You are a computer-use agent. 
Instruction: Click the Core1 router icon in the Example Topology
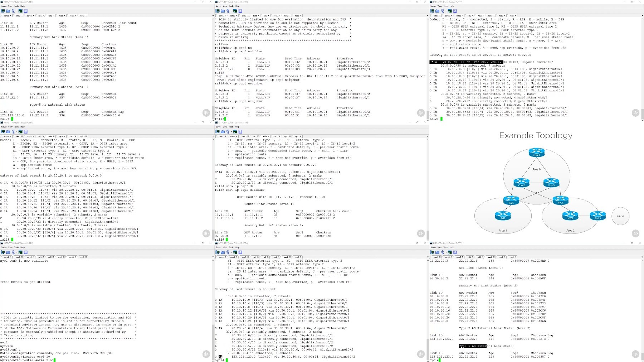537,153
